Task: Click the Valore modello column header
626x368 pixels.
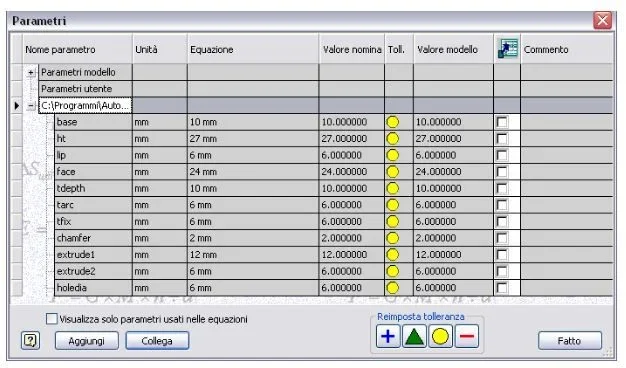Action: pos(453,49)
